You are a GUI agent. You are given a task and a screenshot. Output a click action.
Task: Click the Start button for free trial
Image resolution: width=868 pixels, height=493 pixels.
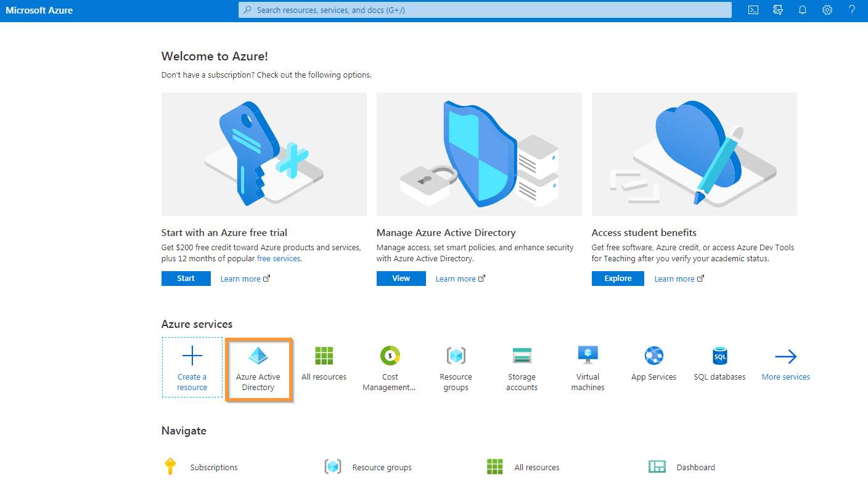pos(186,279)
